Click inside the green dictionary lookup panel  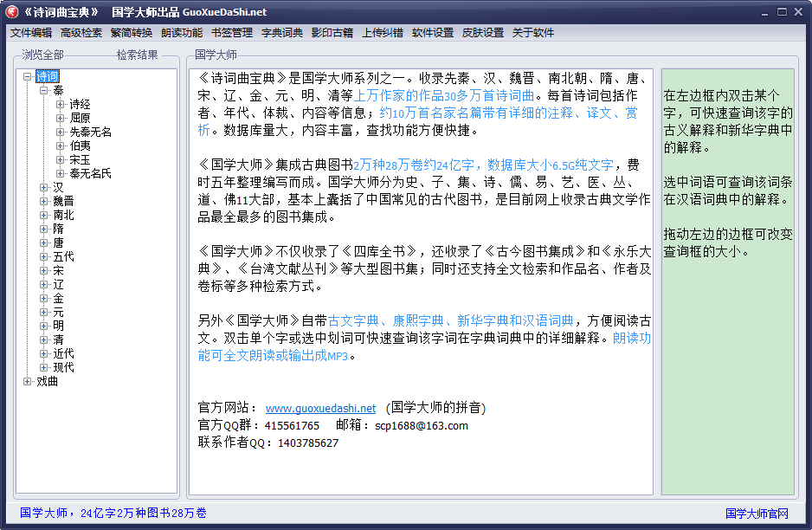coord(727,281)
